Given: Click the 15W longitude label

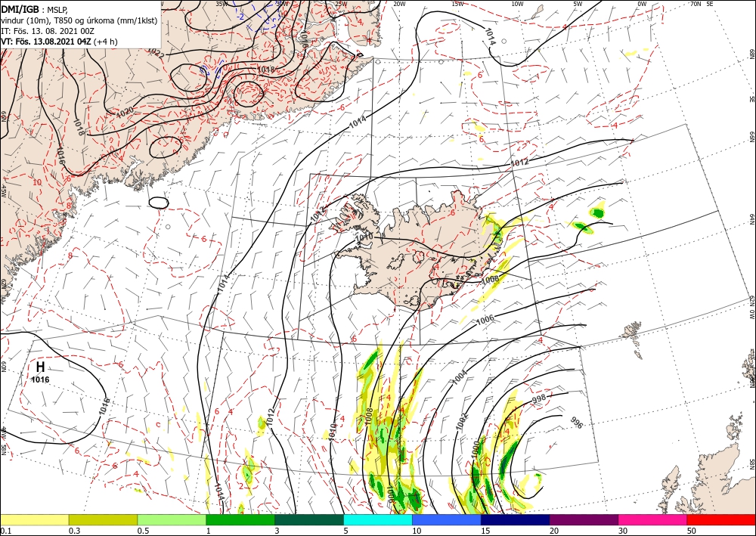Looking at the screenshot, I should [x=457, y=4].
